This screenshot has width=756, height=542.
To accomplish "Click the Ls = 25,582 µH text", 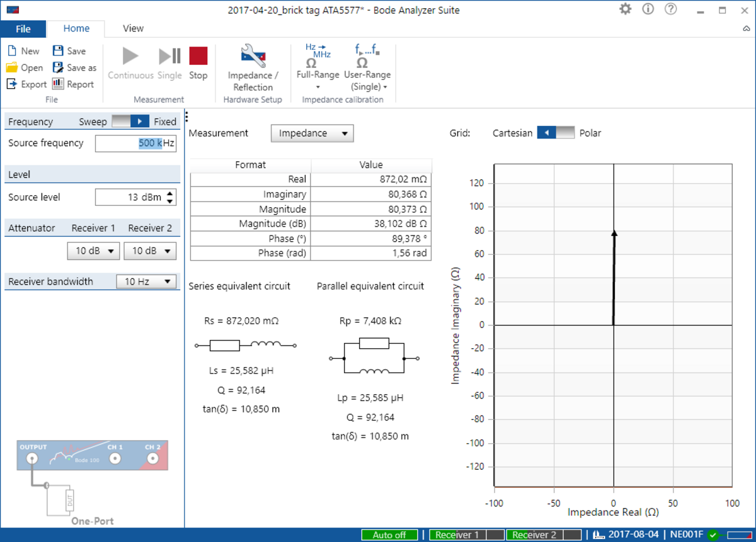I will tap(241, 371).
